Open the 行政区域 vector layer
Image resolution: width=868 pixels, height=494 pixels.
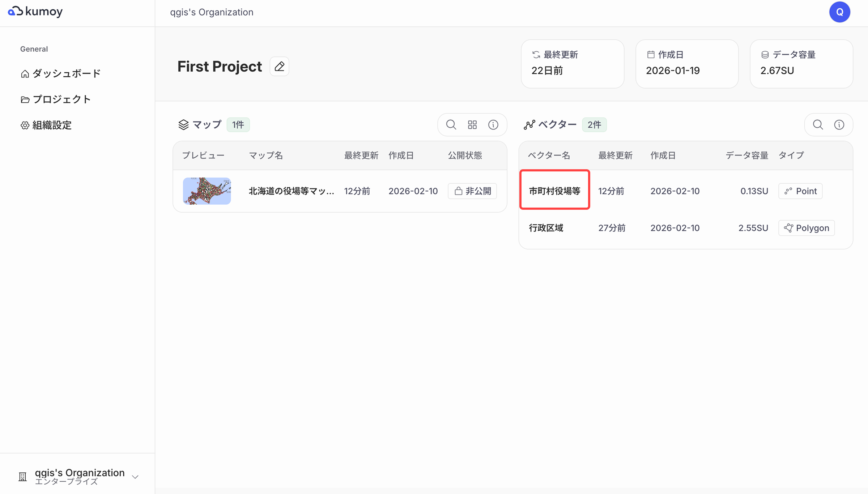[546, 228]
